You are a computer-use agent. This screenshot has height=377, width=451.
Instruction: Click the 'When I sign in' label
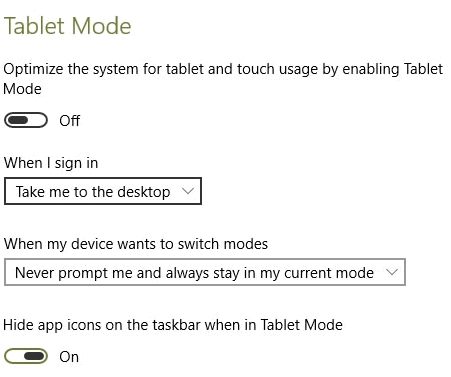(x=51, y=163)
